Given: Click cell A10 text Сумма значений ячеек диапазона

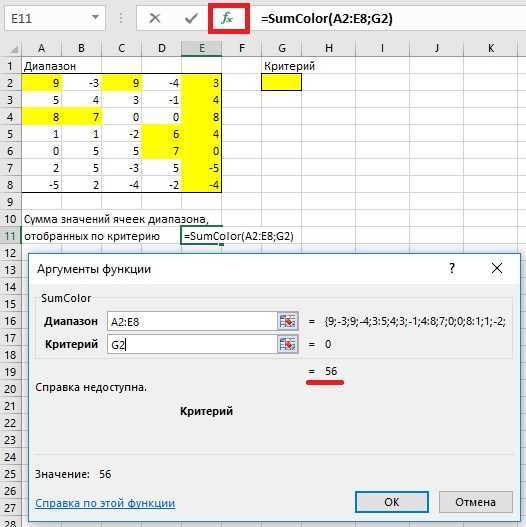Looking at the screenshot, I should pyautogui.click(x=116, y=219).
